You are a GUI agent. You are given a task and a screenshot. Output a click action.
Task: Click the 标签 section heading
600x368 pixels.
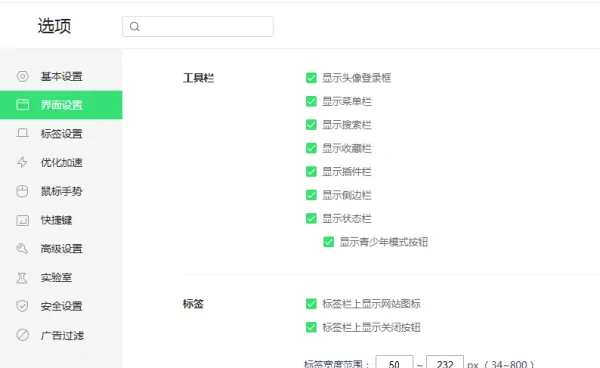[193, 304]
